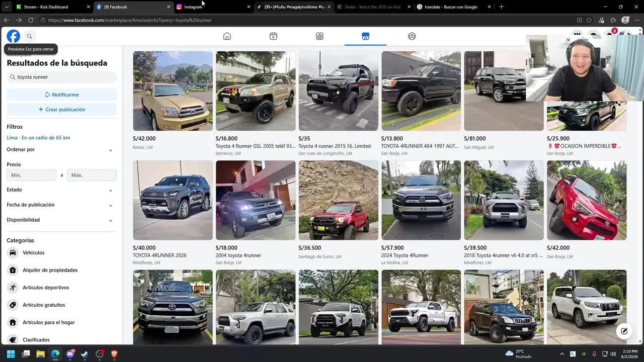Open a new browser tab
This screenshot has width=644, height=362.
(501, 7)
